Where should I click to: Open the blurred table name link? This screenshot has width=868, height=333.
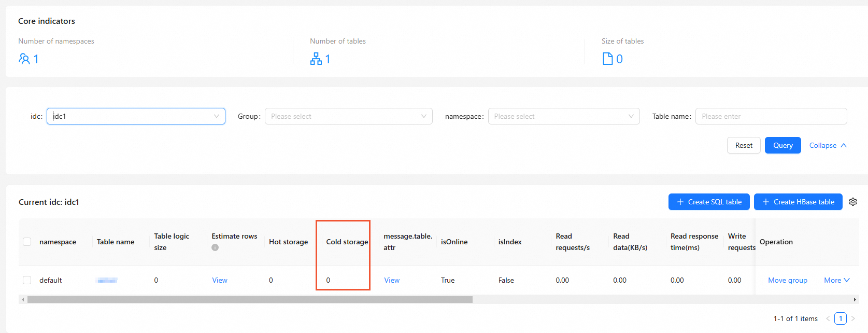pos(107,280)
